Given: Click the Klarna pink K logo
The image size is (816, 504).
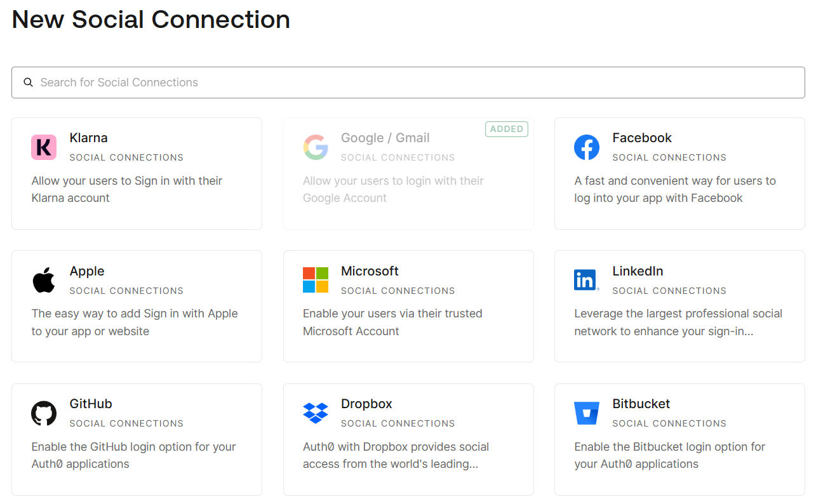Looking at the screenshot, I should click(x=44, y=147).
